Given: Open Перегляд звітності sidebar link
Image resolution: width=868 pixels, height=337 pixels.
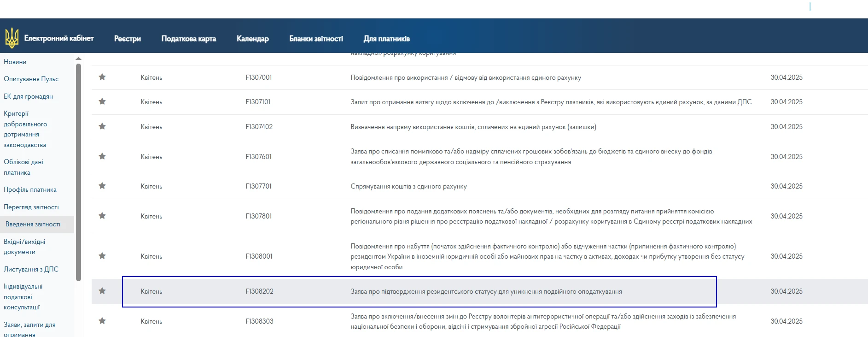Looking at the screenshot, I should pos(31,207).
